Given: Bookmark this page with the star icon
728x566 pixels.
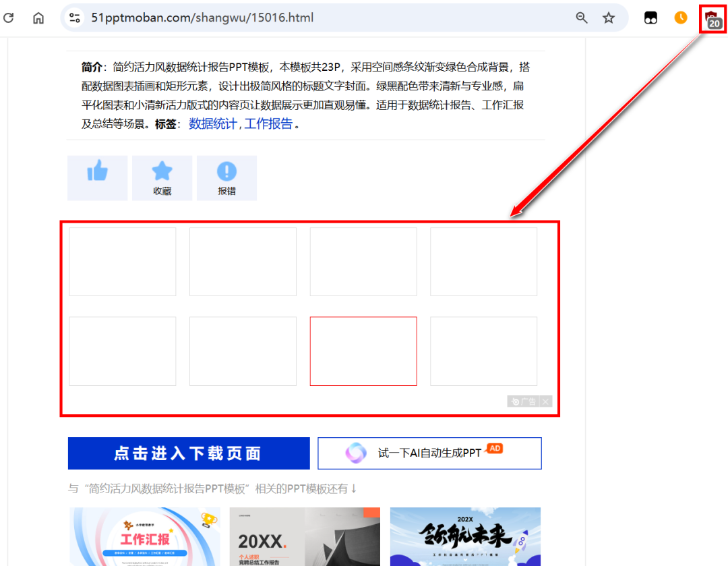Looking at the screenshot, I should point(609,18).
